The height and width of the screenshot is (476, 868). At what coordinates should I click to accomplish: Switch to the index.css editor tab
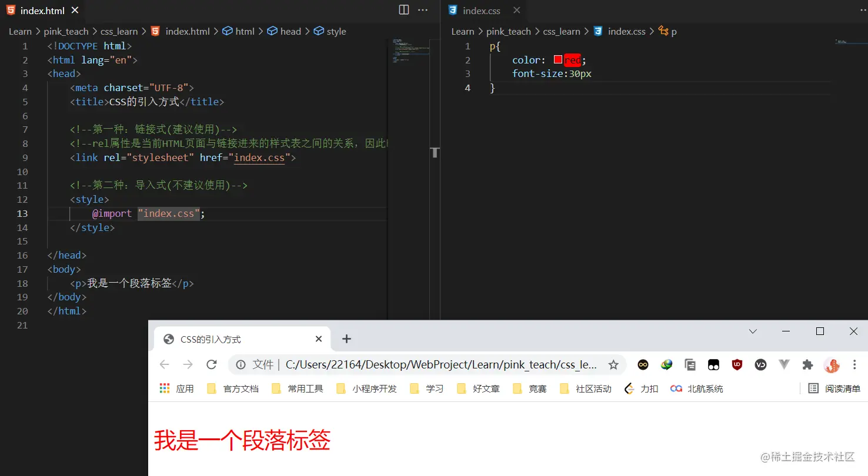pyautogui.click(x=480, y=10)
